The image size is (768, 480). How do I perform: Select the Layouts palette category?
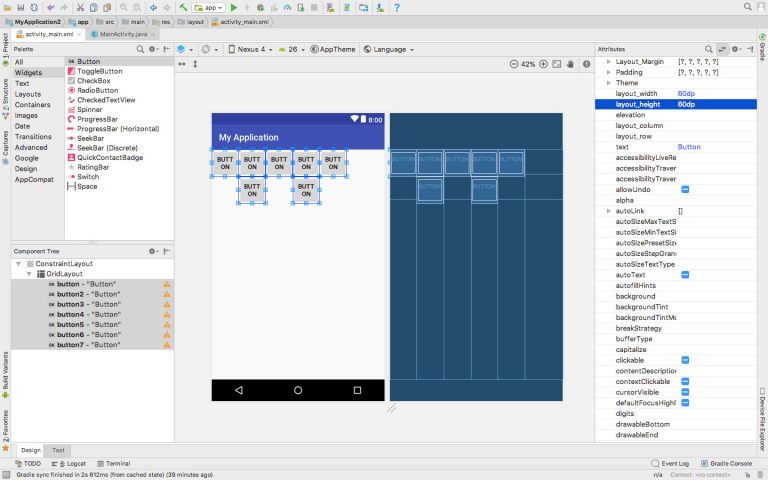pyautogui.click(x=28, y=94)
